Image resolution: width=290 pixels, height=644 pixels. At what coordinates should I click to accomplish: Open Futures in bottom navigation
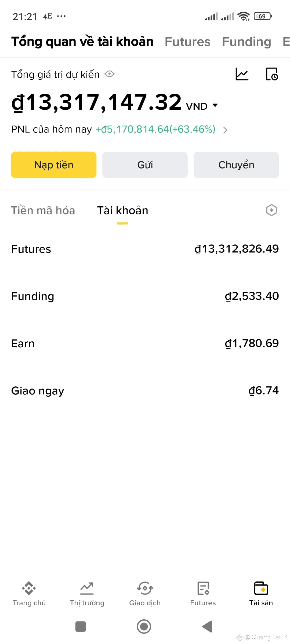[x=203, y=594]
